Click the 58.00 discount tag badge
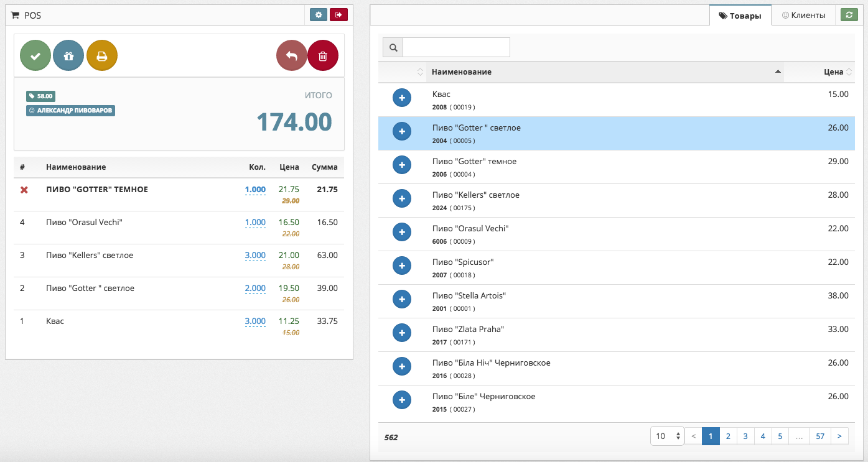Viewport: 868px width, 462px height. click(x=40, y=96)
